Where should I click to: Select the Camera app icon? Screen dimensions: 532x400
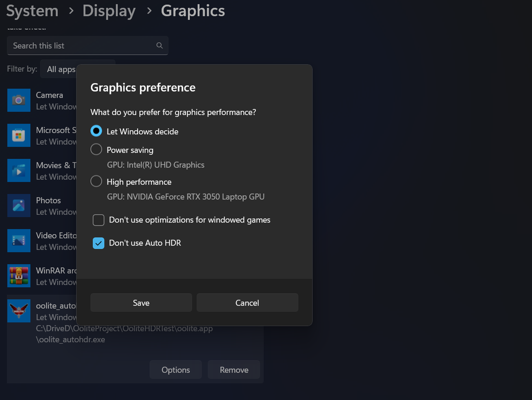[x=19, y=100]
